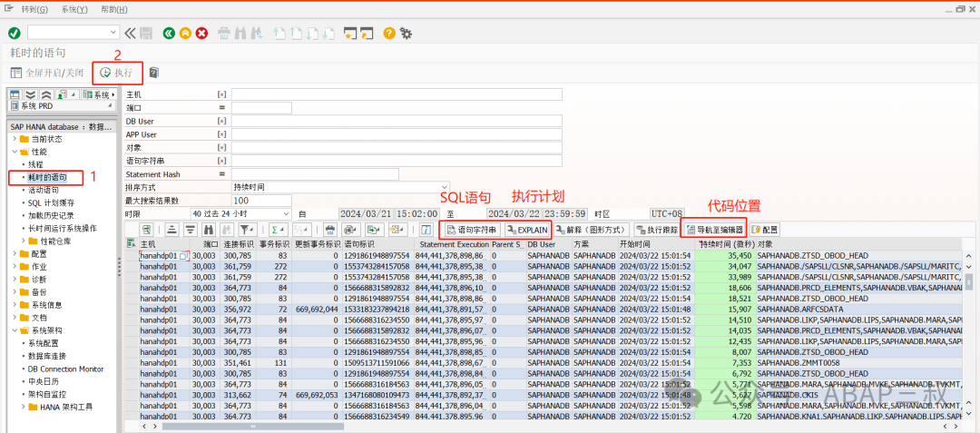The width and height of the screenshot is (980, 433).
Task: Click the Sort Descending icon in grid toolbar
Action: [190, 230]
